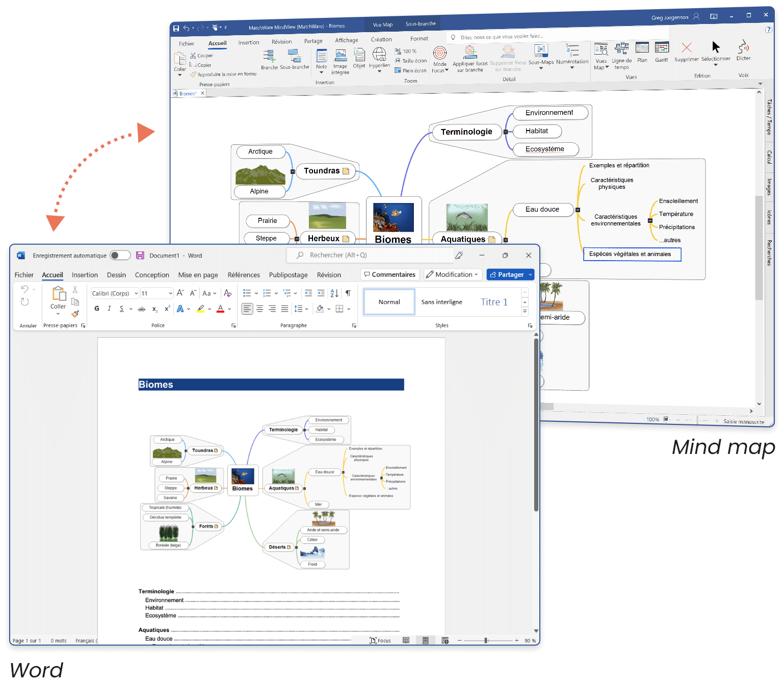Open the Partage tab in MindView

coord(313,41)
